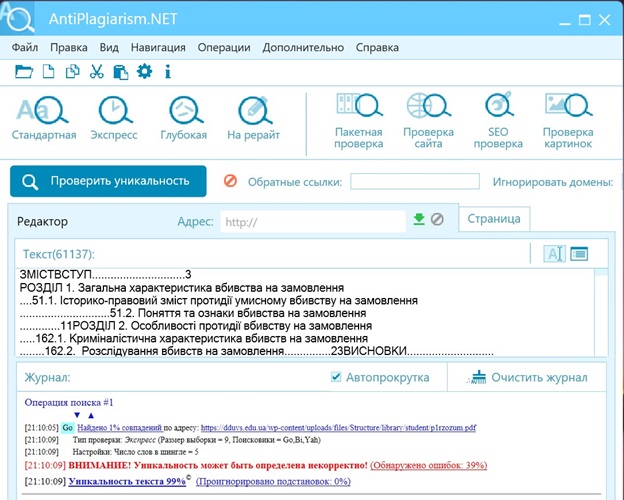Click the line 'РОЗДІЛ 1. Загальна характеристика' in editor
Image resolution: width=624 pixels, height=500 pixels.
(x=181, y=287)
